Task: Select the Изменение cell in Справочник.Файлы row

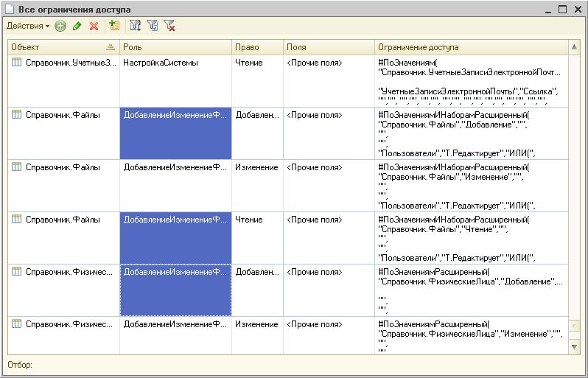Action: tap(257, 186)
